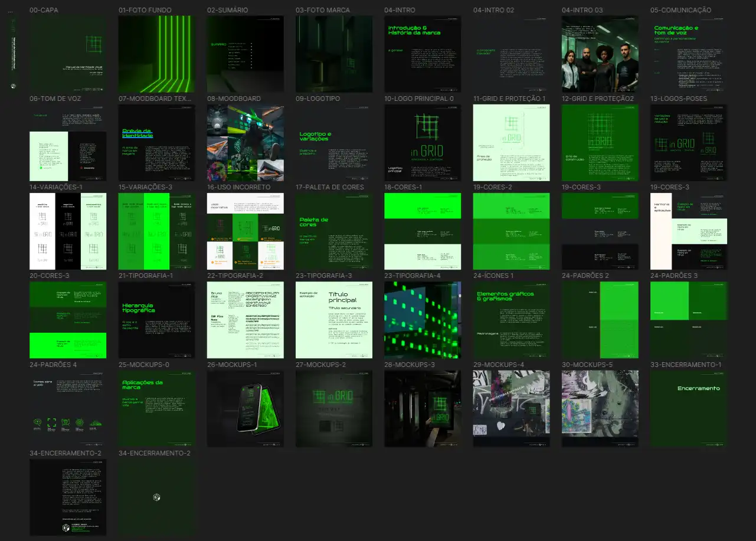
Task: Click the bright green swatch in 18-CORES-1
Action: pyautogui.click(x=423, y=205)
